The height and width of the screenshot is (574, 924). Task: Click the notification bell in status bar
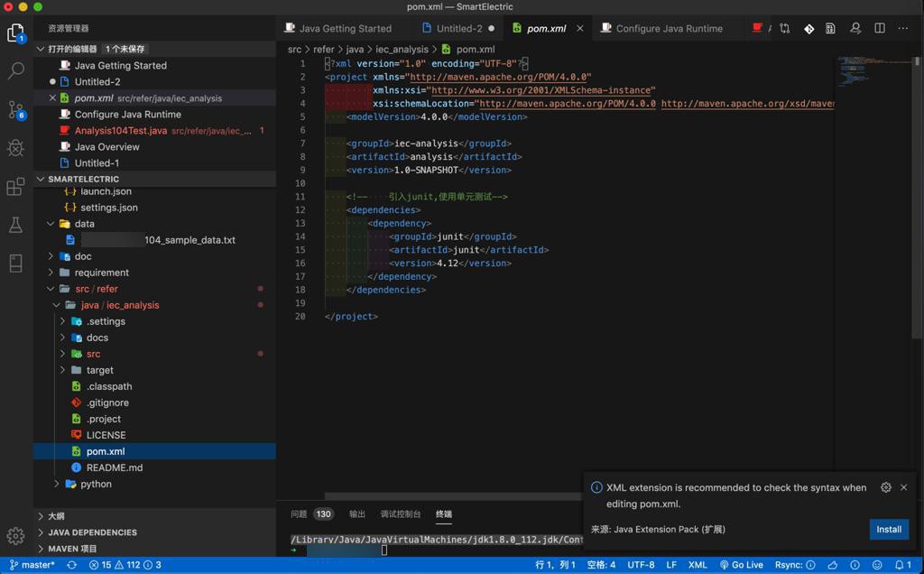pyautogui.click(x=899, y=565)
